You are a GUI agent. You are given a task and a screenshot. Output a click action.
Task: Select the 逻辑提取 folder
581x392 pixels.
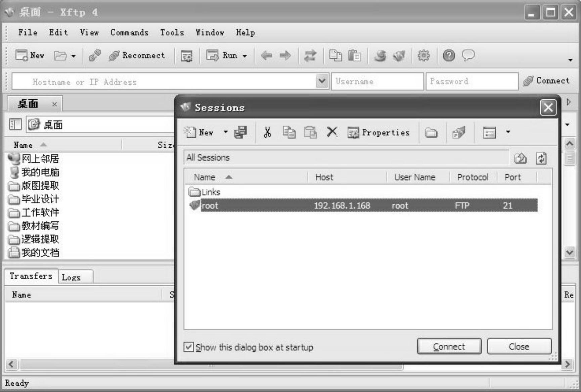pos(34,239)
